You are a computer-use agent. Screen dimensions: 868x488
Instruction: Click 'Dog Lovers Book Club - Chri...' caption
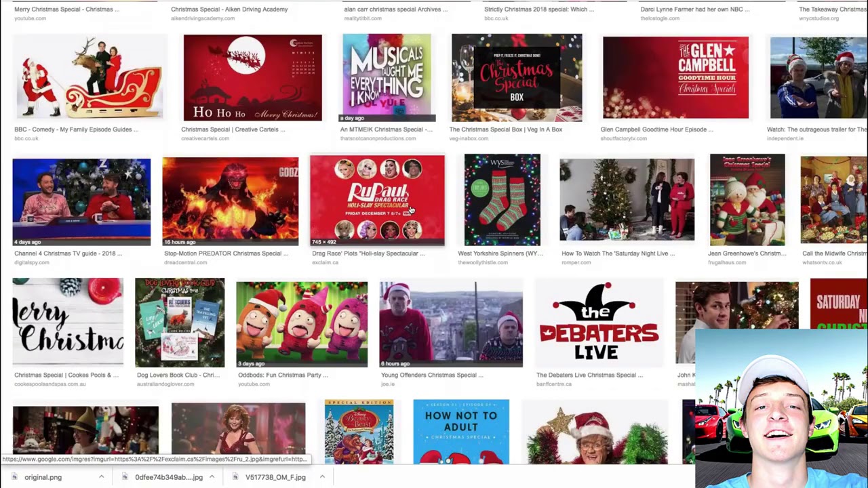[x=178, y=375]
